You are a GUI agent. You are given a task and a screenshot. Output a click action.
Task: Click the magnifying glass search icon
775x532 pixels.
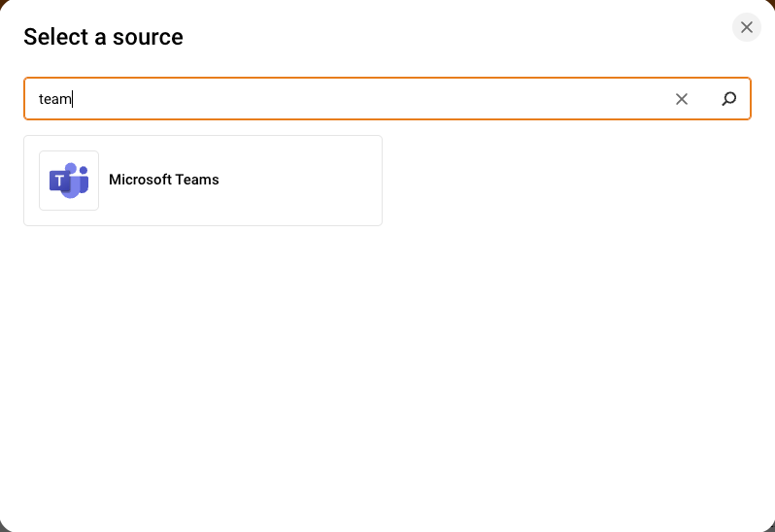point(729,99)
